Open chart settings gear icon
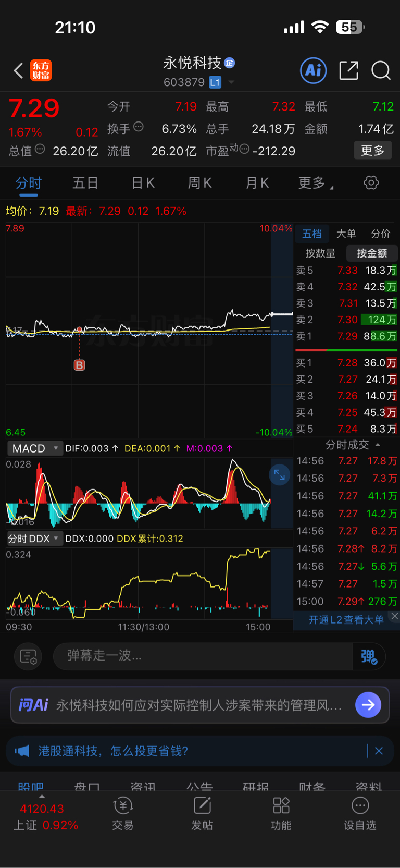Image resolution: width=400 pixels, height=868 pixels. click(371, 182)
